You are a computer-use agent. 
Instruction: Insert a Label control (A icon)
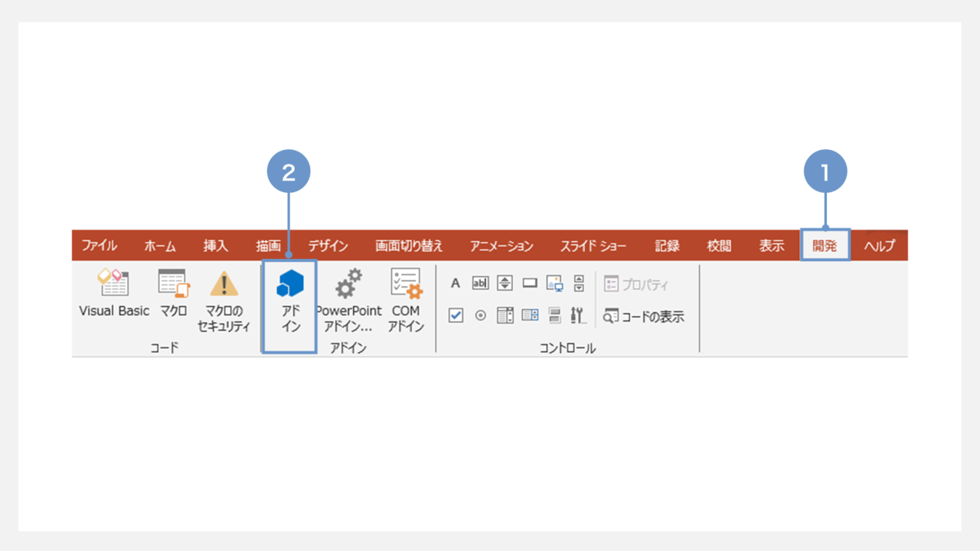point(456,283)
